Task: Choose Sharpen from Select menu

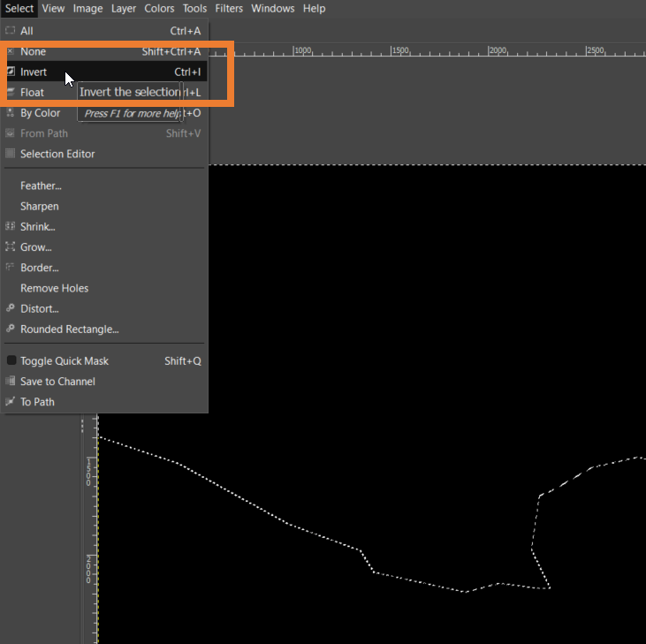Action: 40,207
